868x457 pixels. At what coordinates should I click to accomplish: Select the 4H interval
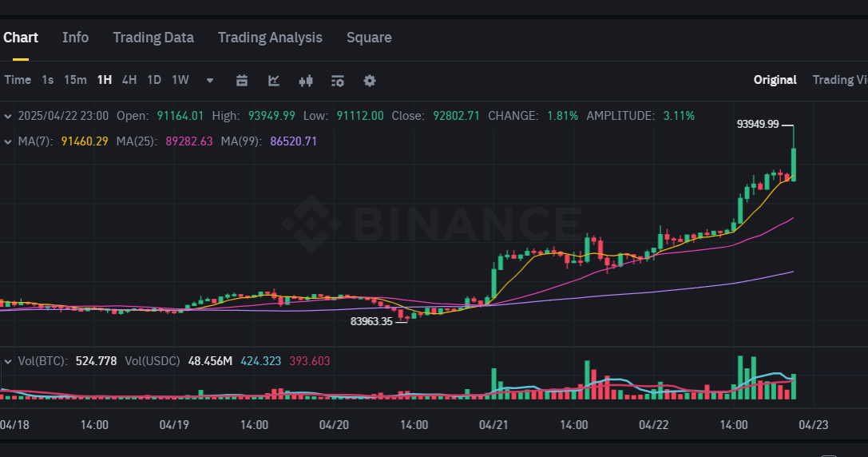tap(129, 80)
